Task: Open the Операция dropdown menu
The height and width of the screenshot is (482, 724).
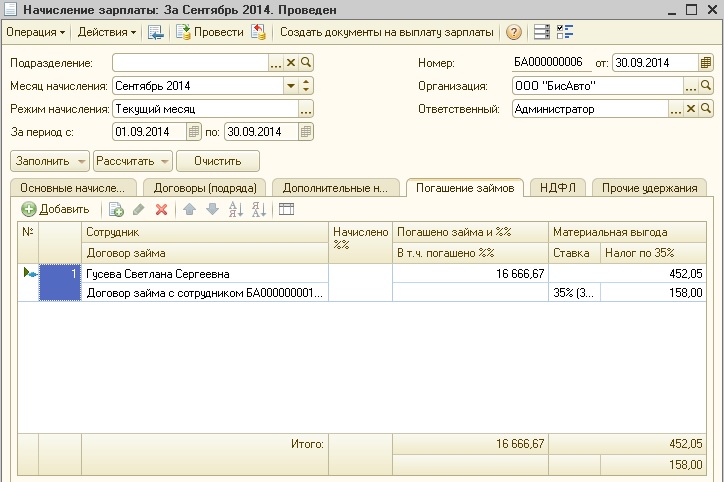Action: (36, 32)
